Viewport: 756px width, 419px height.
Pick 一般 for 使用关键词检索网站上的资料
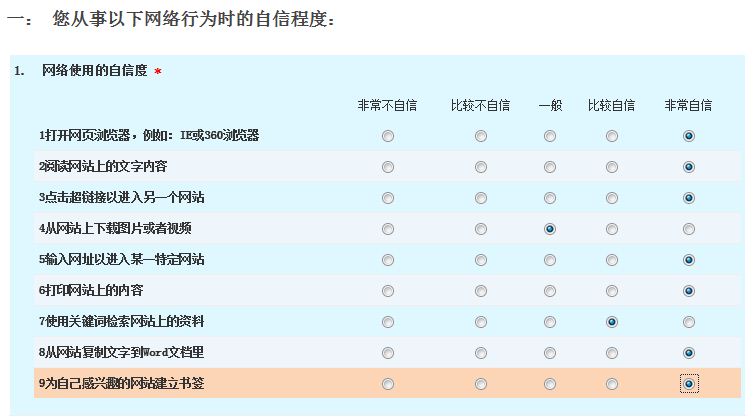550,322
